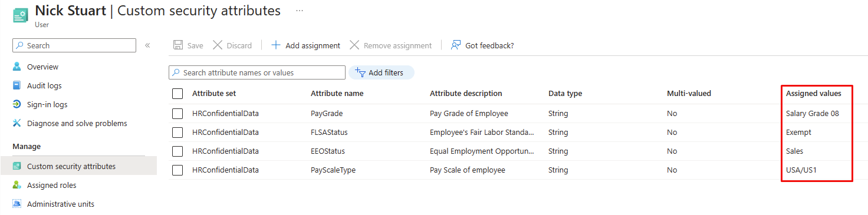The width and height of the screenshot is (868, 215).
Task: Open the Administrative units icon
Action: click(17, 204)
